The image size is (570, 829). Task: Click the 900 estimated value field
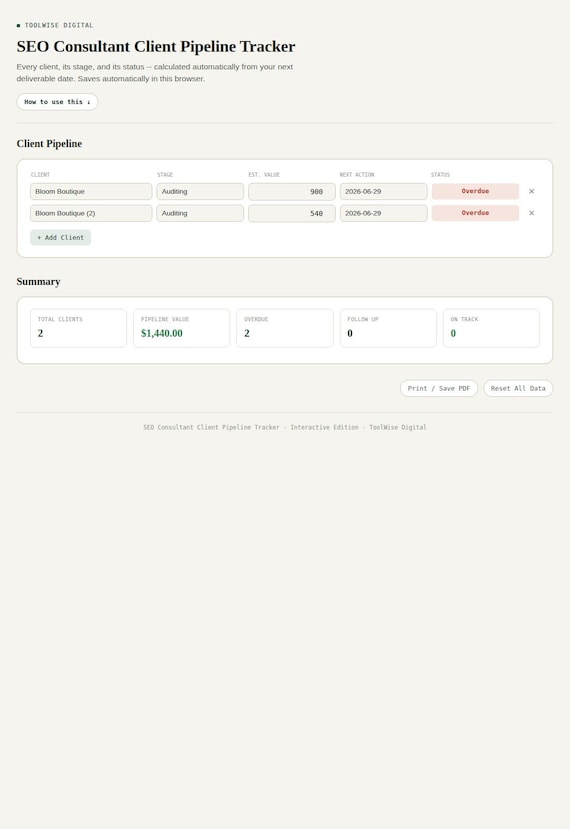292,191
